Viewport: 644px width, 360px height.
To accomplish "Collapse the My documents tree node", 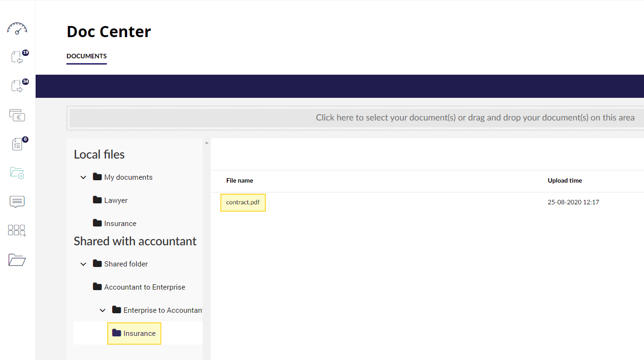I will coord(83,177).
